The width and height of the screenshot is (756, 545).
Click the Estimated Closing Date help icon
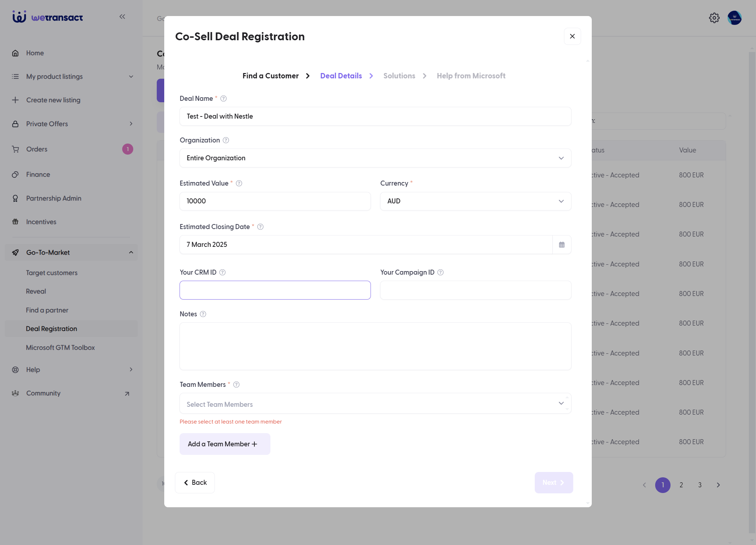click(260, 227)
